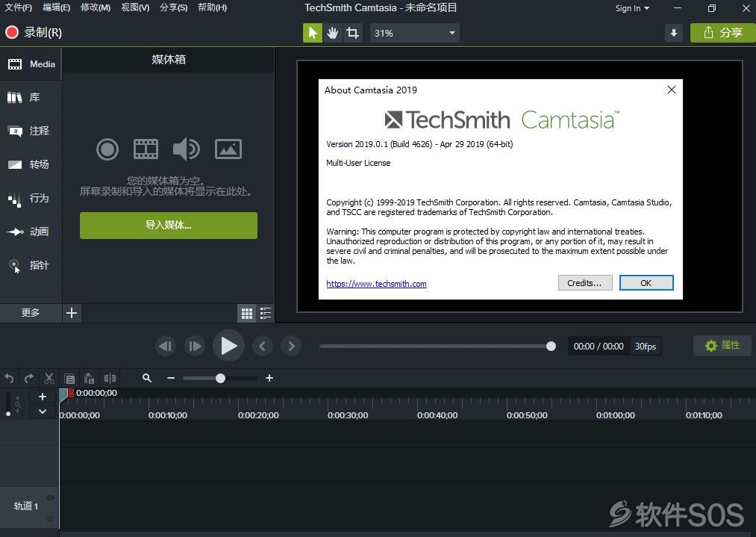The width and height of the screenshot is (756, 537).
Task: Open the Sign In dropdown
Action: coord(632,8)
